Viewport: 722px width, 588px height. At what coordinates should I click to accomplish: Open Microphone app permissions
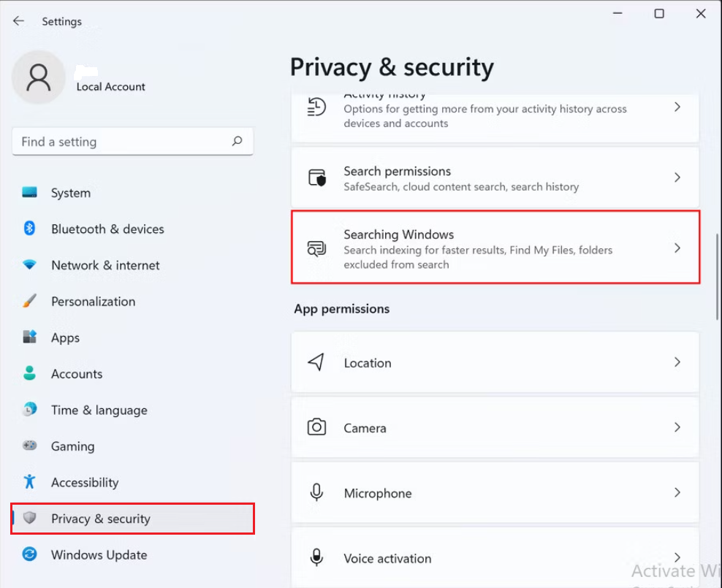pos(495,493)
